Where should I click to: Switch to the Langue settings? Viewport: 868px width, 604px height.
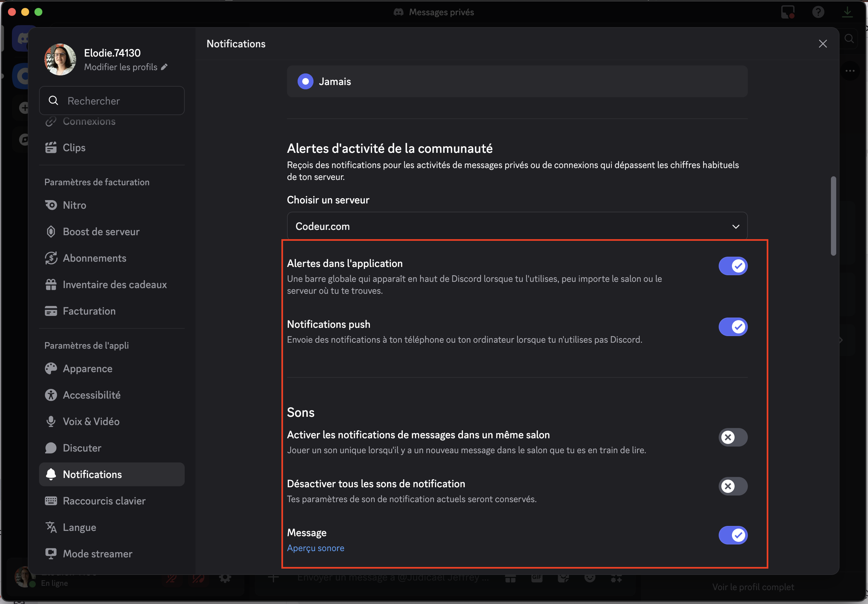[79, 527]
